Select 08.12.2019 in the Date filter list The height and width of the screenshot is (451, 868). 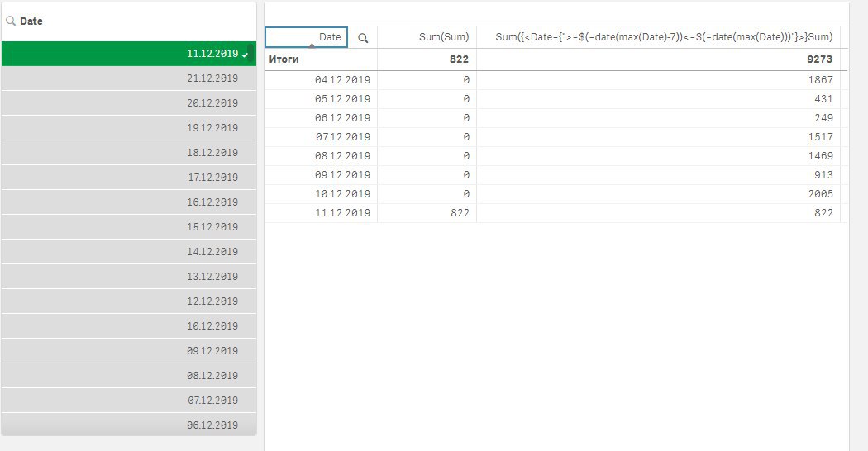[128, 376]
